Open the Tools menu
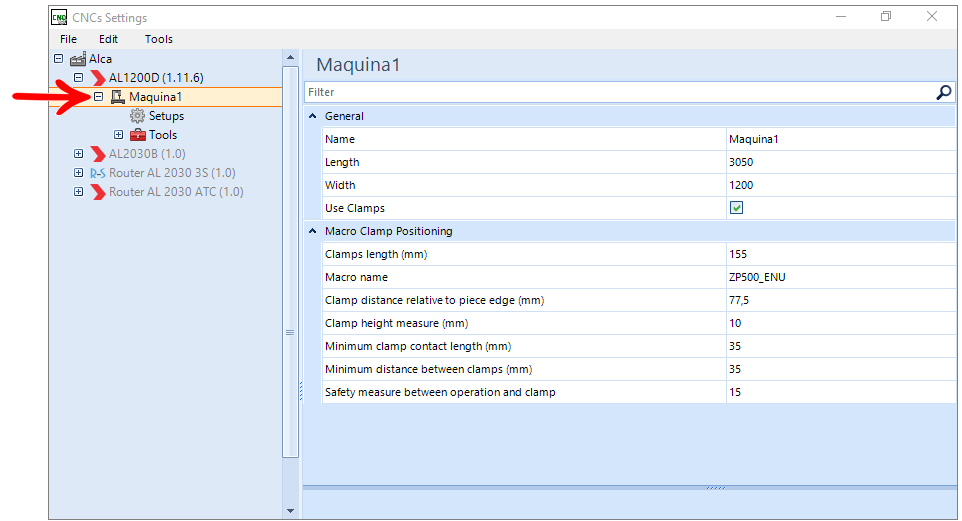 pyautogui.click(x=158, y=39)
